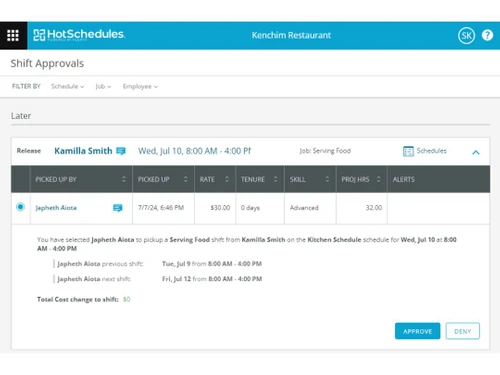Click the Job: Serving Food label
The height and width of the screenshot is (375, 500).
325,151
